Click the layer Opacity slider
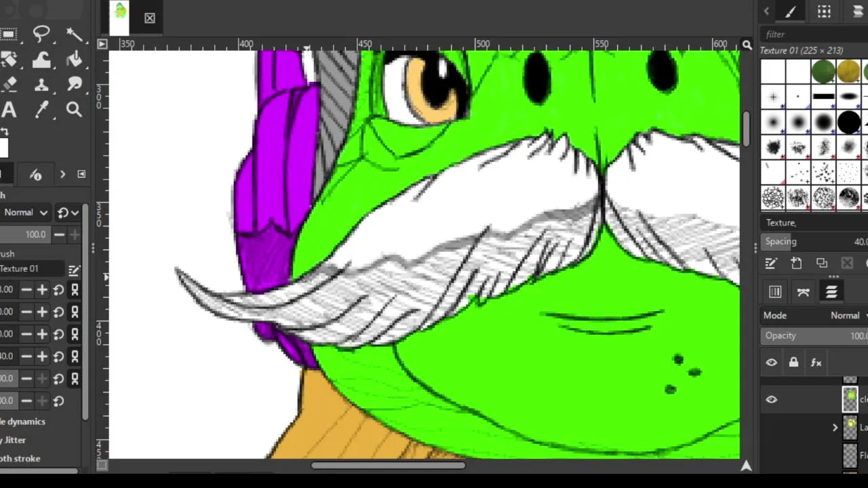The width and height of the screenshot is (868, 488). tap(814, 336)
